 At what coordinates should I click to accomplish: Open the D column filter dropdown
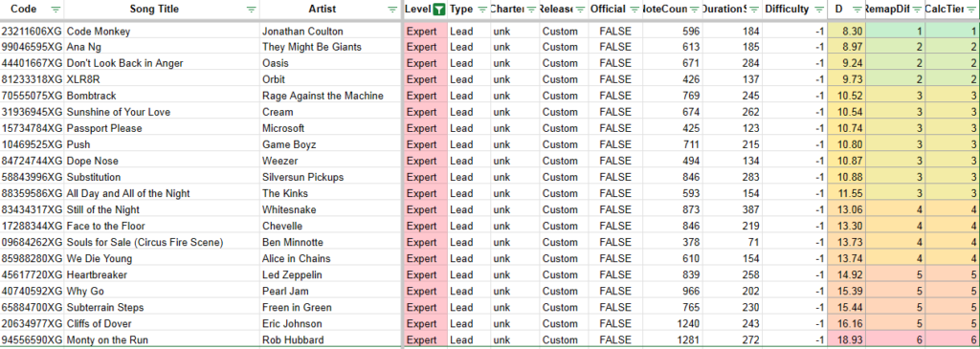click(x=857, y=10)
